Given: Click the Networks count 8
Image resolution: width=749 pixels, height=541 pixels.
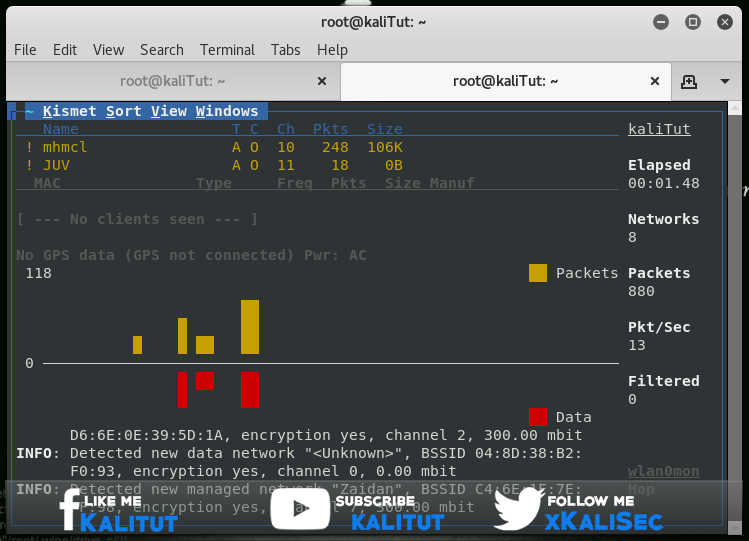Looking at the screenshot, I should click(x=632, y=237).
